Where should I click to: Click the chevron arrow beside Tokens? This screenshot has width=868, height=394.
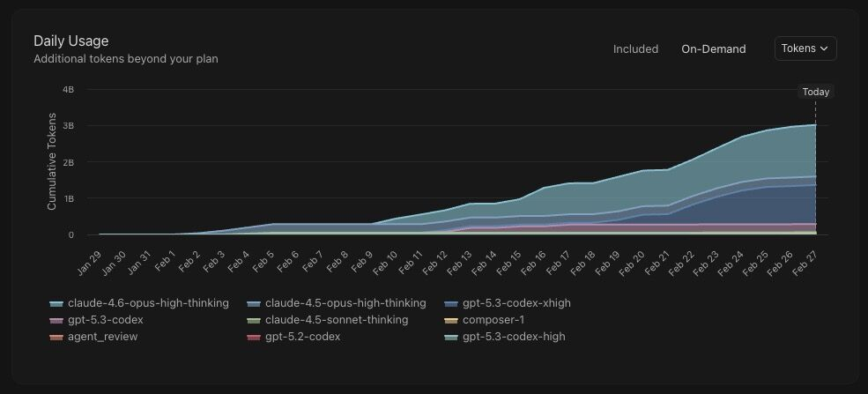pos(824,49)
